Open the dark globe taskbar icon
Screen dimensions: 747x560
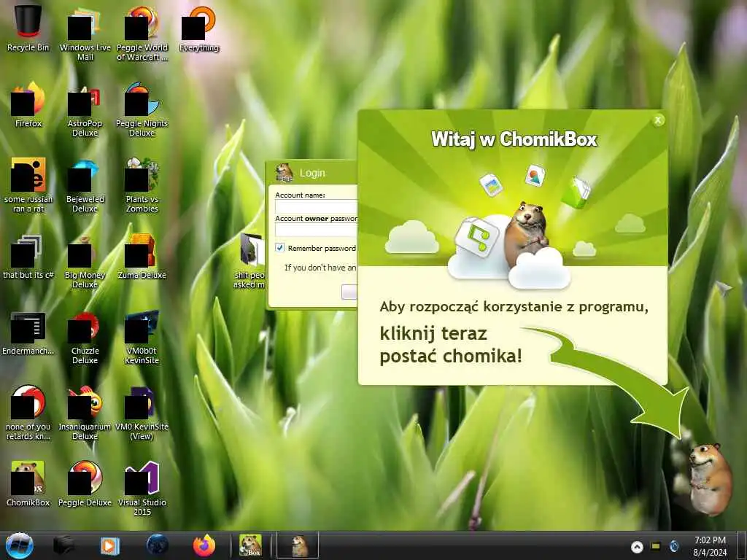(x=158, y=545)
